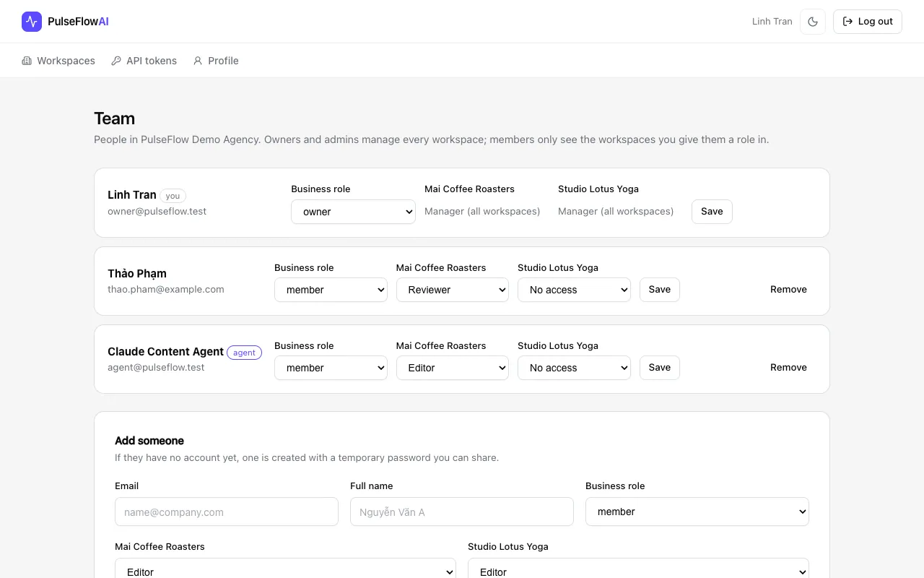The image size is (924, 578).
Task: Change Thảo Phạm's Mai Coffee Roasters role
Action: [x=453, y=290]
